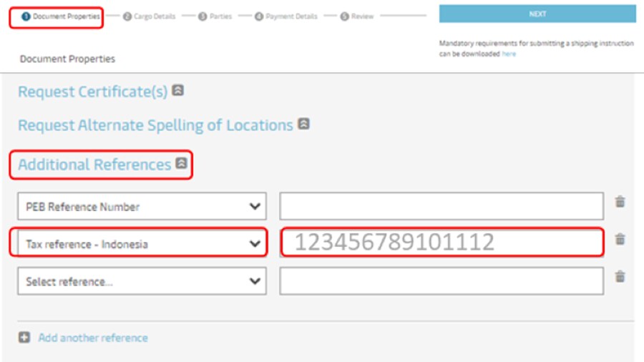Collapse Request Alternate Spelling of Locations section
The height and width of the screenshot is (362, 644).
pos(303,124)
